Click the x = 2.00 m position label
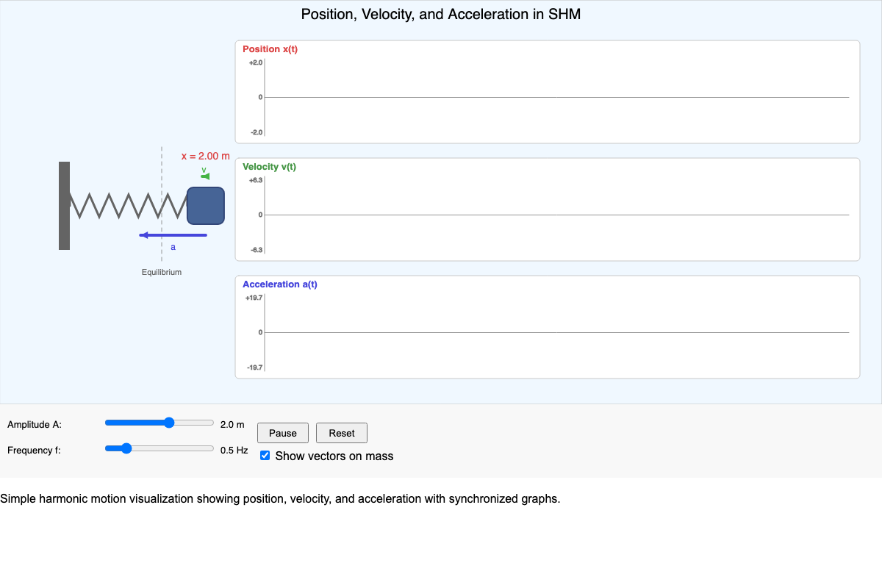Image resolution: width=882 pixels, height=588 pixels. (205, 156)
